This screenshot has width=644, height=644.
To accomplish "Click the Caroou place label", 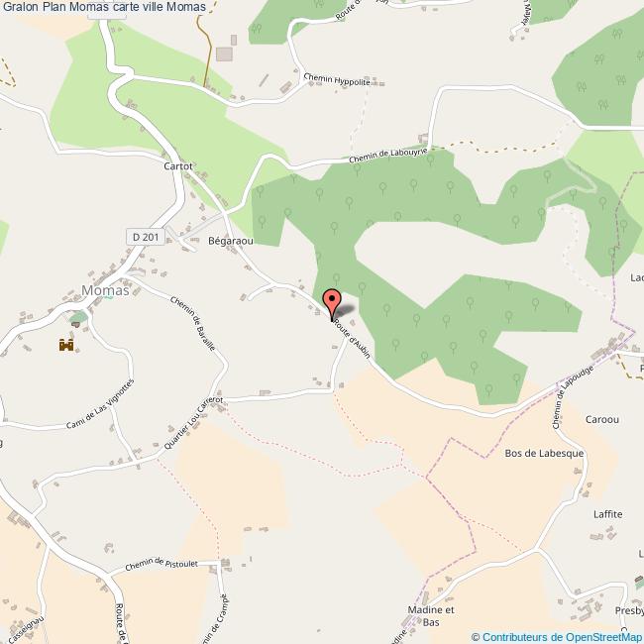I will [602, 419].
